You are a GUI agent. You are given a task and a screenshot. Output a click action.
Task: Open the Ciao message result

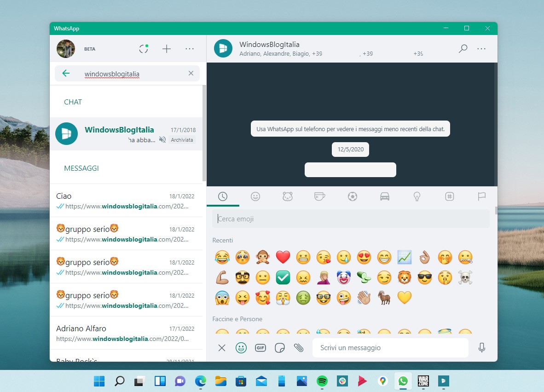pyautogui.click(x=126, y=201)
